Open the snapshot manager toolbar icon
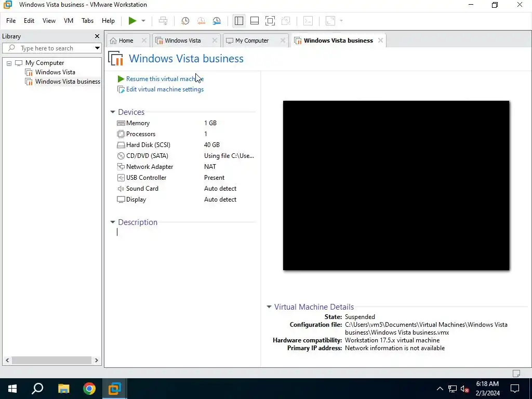 click(217, 21)
